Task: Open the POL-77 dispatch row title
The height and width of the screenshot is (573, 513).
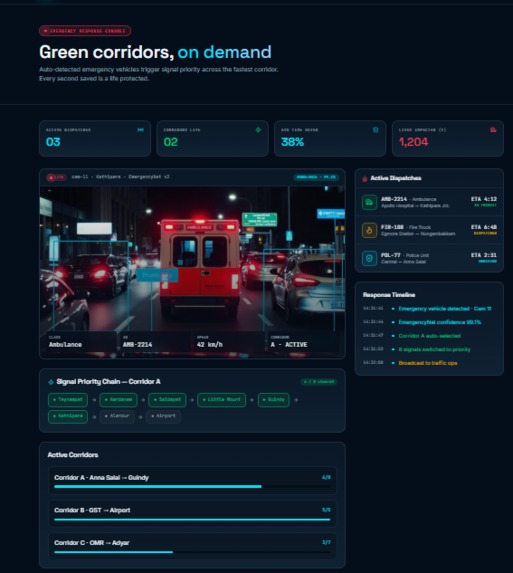Action: click(391, 255)
